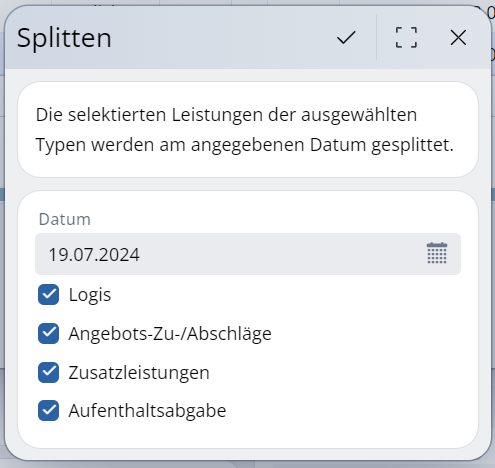Click the Aufenthaltsabgabe label text
Image resolution: width=495 pixels, height=468 pixels.
tap(147, 411)
